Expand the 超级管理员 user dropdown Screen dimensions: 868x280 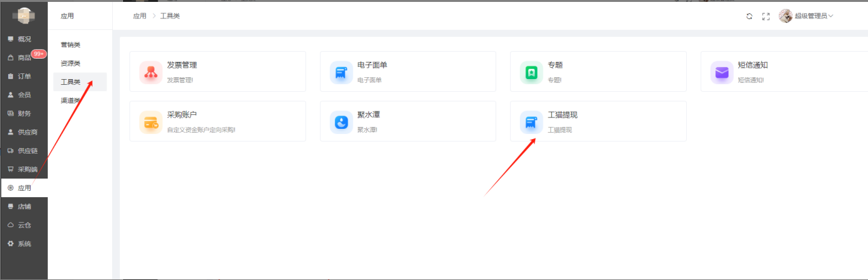point(814,16)
